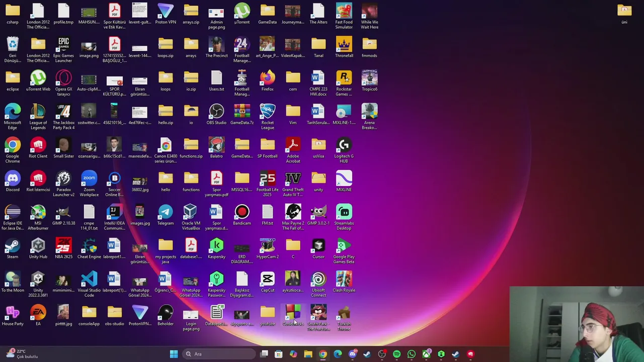
Task: Launch Visual Studio Code from the desktop
Action: pos(89,284)
